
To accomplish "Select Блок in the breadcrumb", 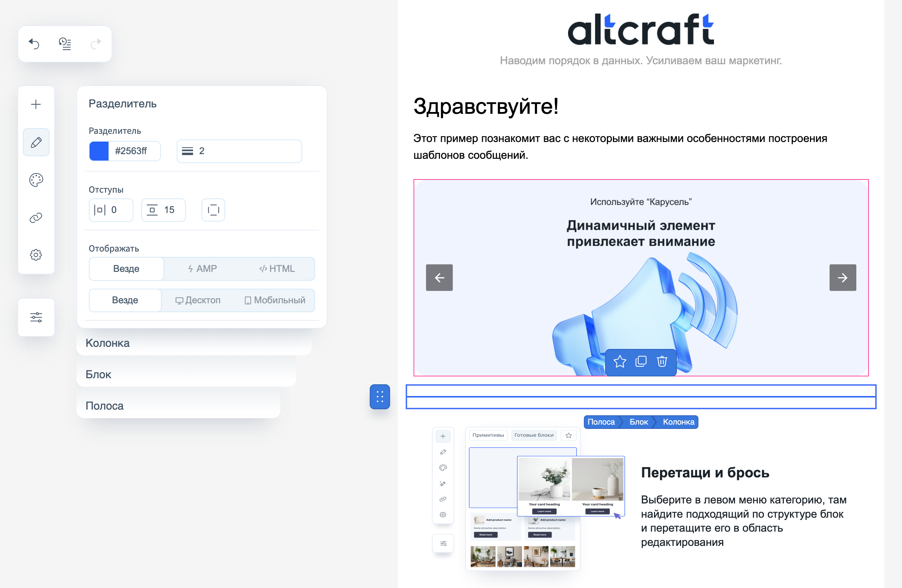I will pyautogui.click(x=639, y=422).
